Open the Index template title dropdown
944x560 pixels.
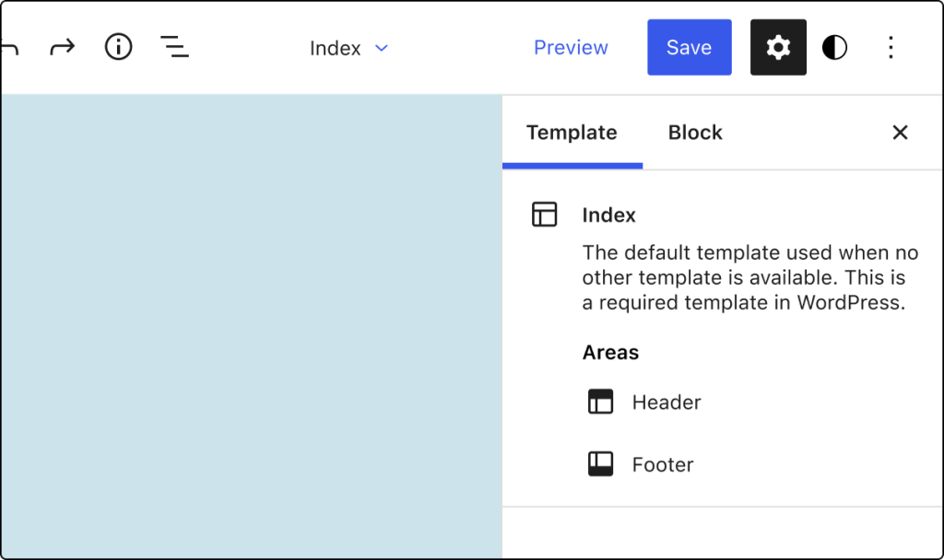coord(348,48)
